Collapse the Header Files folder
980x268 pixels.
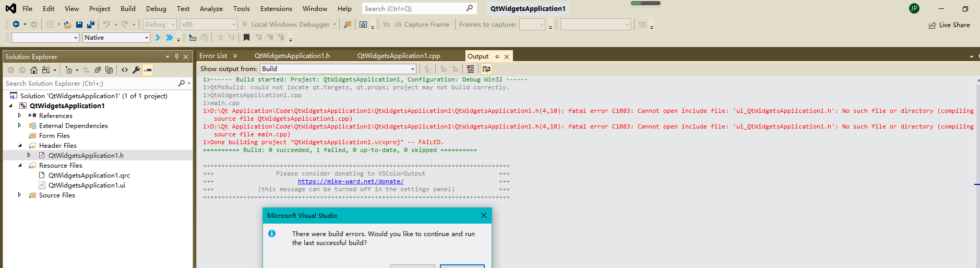20,145
